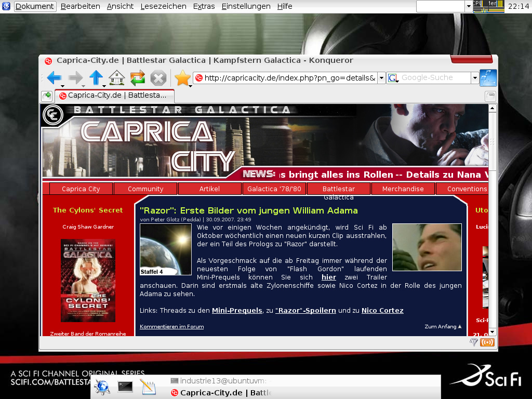This screenshot has width=532, height=399.
Task: Click the page favicon in the address bar
Action: pyautogui.click(x=199, y=78)
